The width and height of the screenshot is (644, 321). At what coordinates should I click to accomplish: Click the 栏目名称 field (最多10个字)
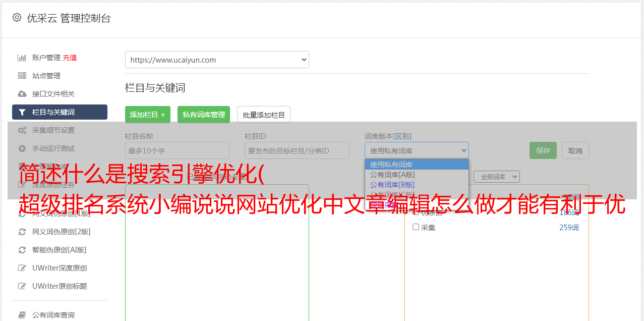[x=177, y=150]
